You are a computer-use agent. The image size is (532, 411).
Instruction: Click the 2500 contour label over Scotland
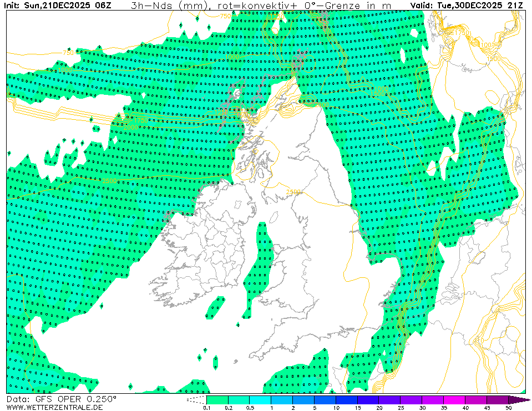(x=294, y=192)
